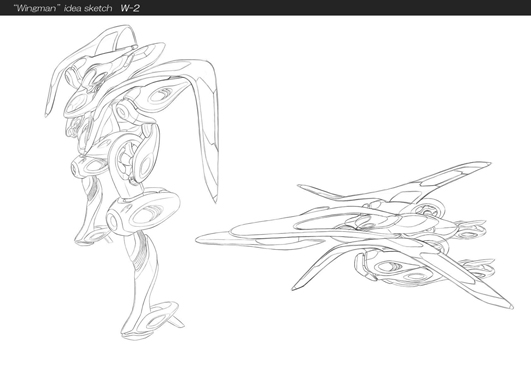Click the robot's foot at the bottom

point(151,321)
